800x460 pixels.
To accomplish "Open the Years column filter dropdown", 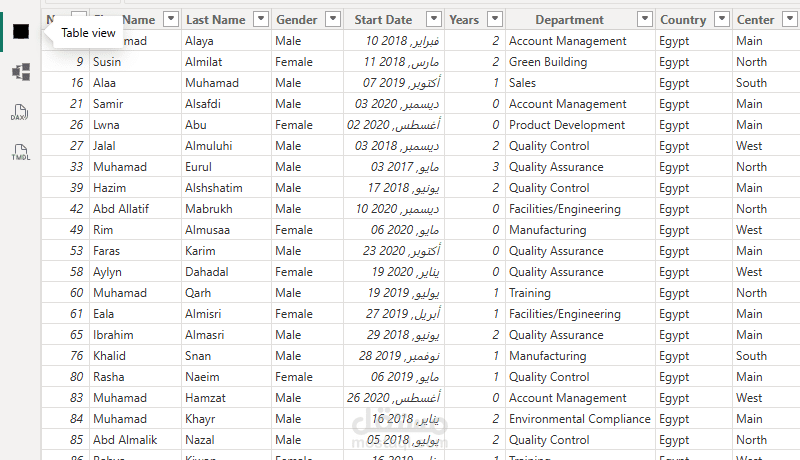I will (495, 19).
